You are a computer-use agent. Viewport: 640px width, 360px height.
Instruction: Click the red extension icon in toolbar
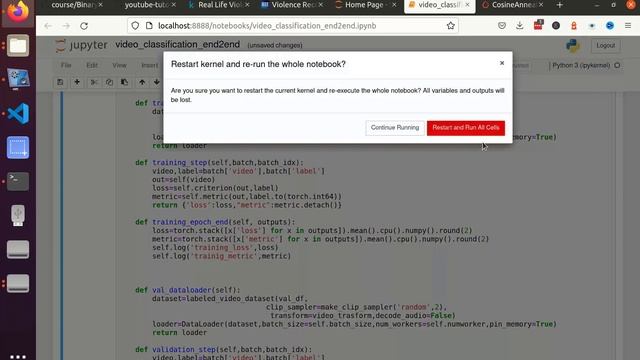(x=538, y=25)
